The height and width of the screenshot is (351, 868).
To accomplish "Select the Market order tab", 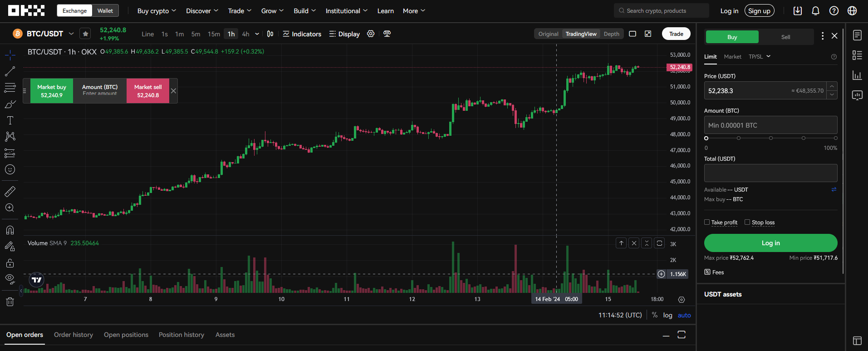I will point(732,57).
